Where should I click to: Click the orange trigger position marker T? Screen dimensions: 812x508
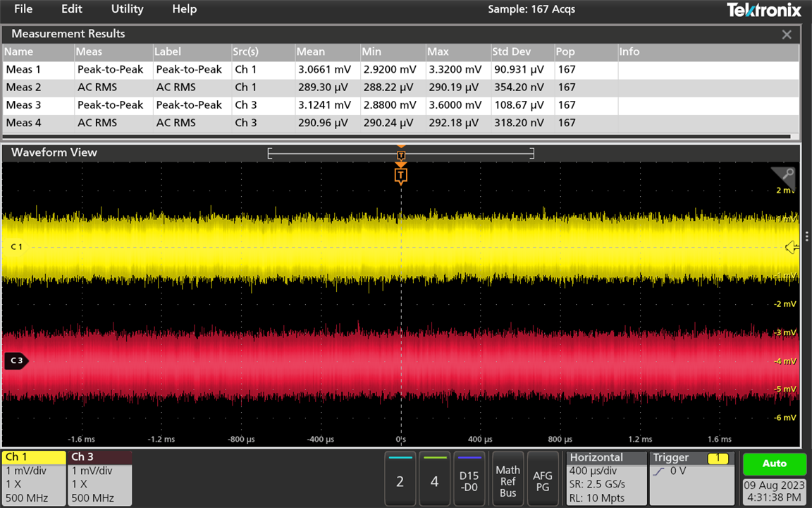tap(400, 174)
